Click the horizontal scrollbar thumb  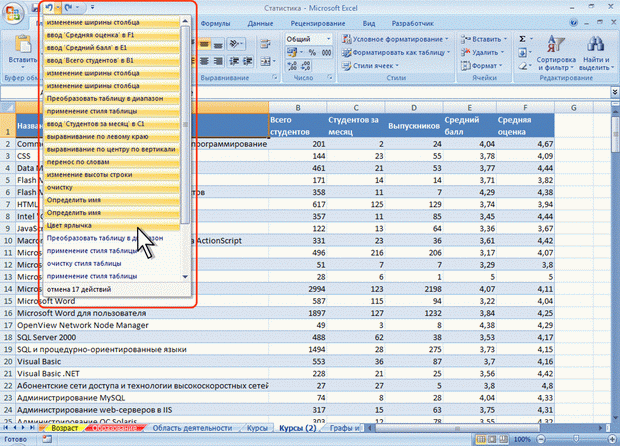coord(457,428)
